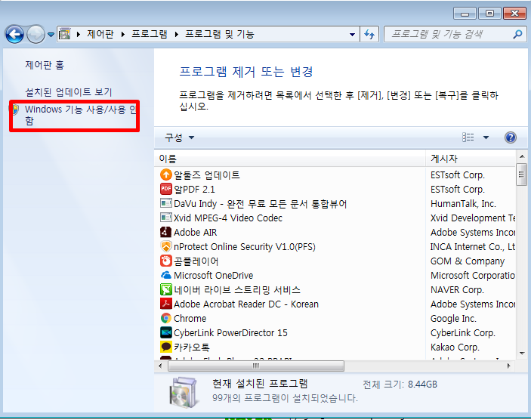Click the Forward navigation arrow button
The width and height of the screenshot is (531, 420).
click(x=36, y=34)
